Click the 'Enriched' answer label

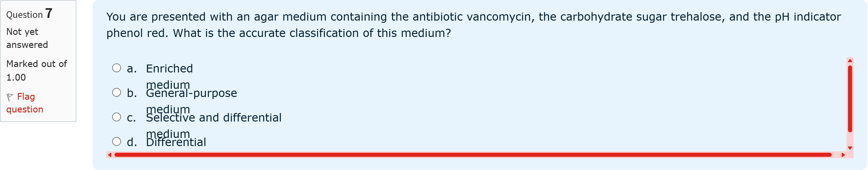(x=169, y=69)
